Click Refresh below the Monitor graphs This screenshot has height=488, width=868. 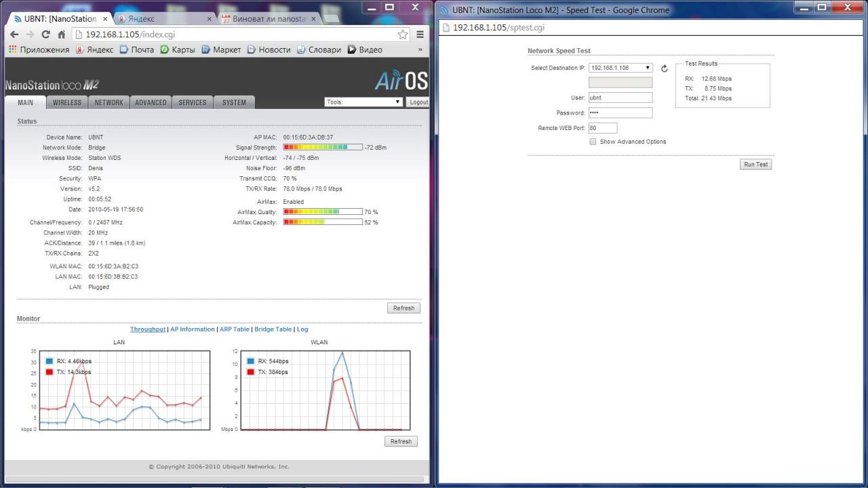401,441
